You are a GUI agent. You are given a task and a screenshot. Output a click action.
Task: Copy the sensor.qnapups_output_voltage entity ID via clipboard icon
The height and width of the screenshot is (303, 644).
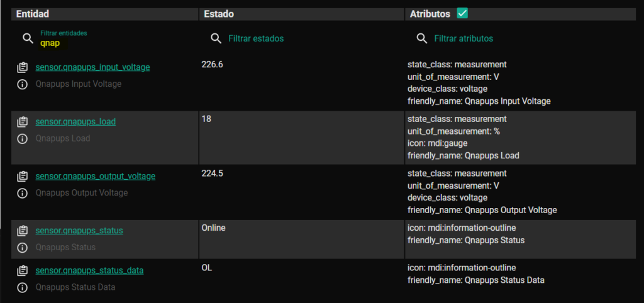(x=22, y=177)
